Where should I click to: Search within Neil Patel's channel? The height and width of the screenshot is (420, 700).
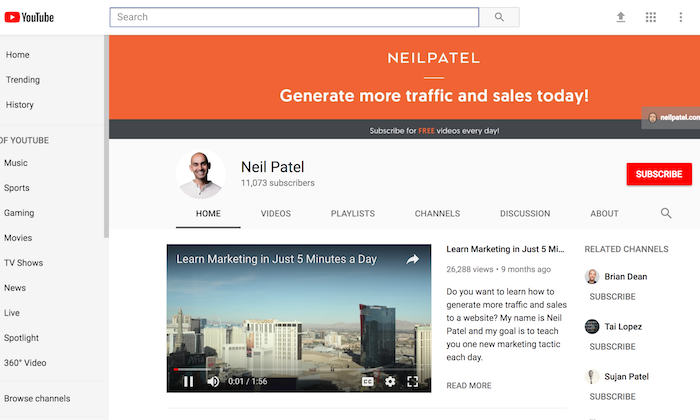[x=666, y=213]
